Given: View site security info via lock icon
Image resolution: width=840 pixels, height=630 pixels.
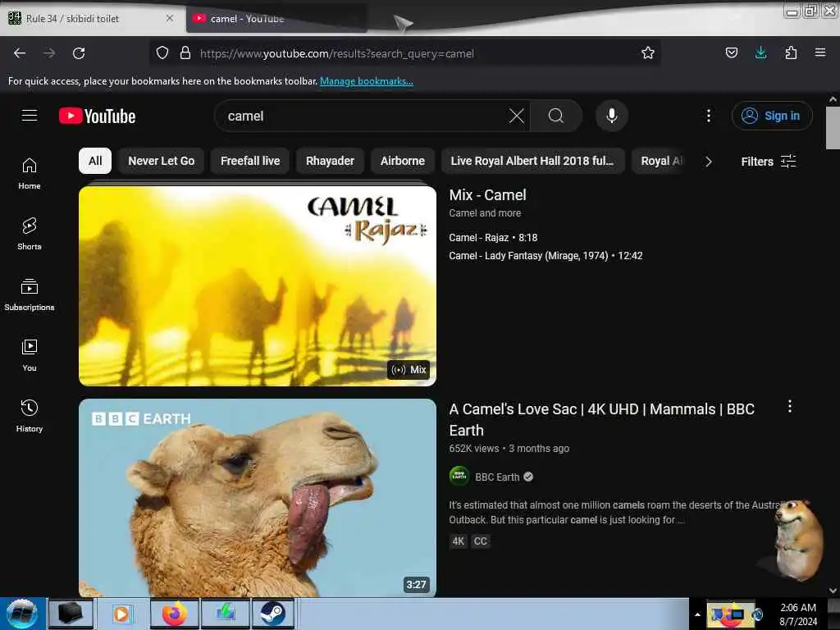Looking at the screenshot, I should tap(185, 53).
